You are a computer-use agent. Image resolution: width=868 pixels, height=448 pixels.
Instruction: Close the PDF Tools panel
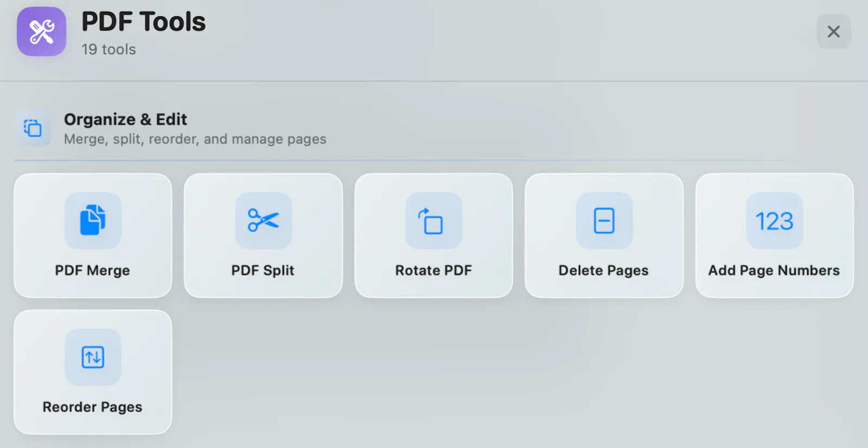[x=834, y=31]
